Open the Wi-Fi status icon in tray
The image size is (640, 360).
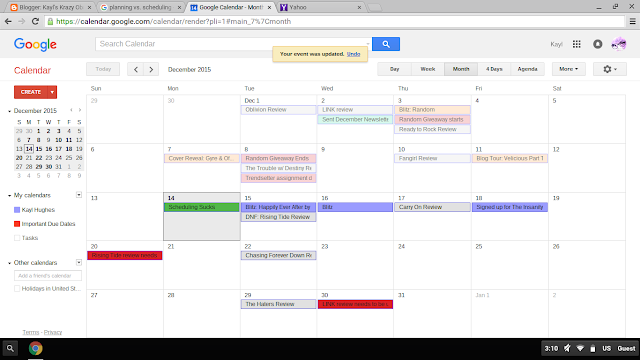pos(580,348)
